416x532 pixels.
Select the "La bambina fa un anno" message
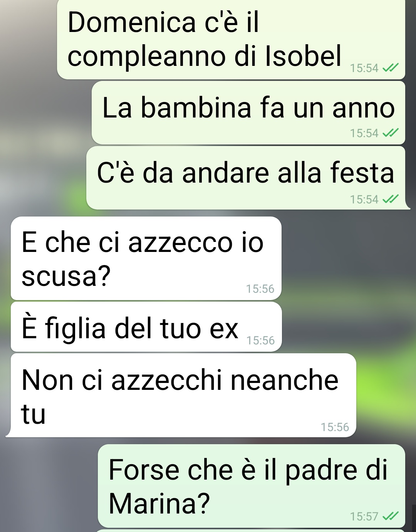point(248,113)
